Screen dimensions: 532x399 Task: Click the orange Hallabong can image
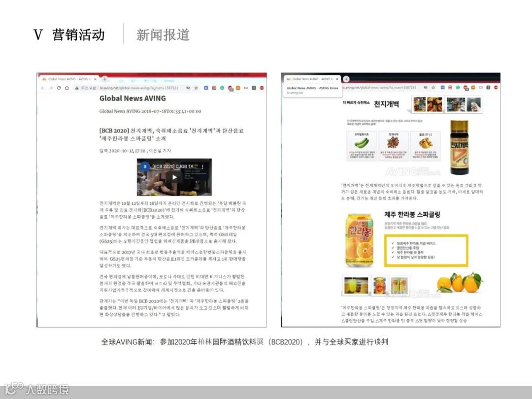pos(359,239)
